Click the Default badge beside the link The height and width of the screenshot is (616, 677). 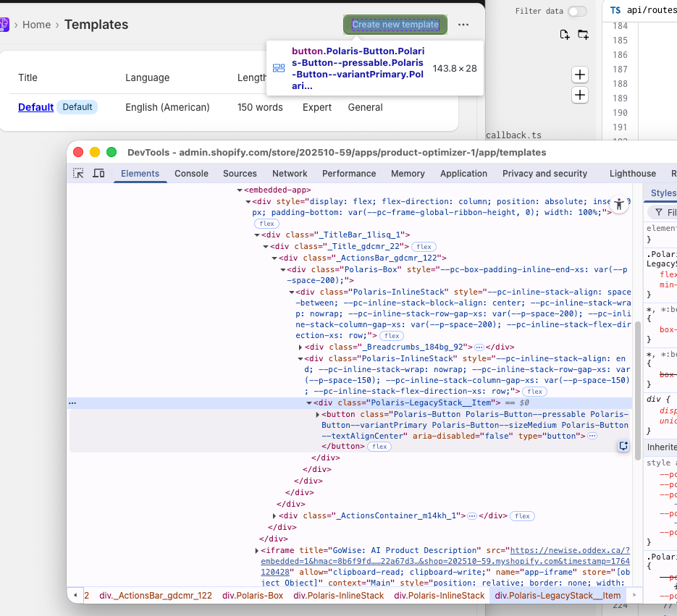[77, 107]
